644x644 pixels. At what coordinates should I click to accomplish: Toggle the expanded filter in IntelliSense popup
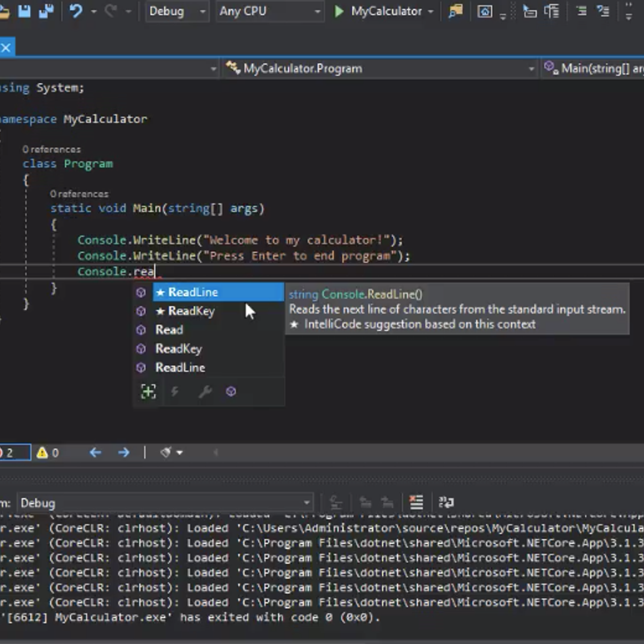point(148,392)
